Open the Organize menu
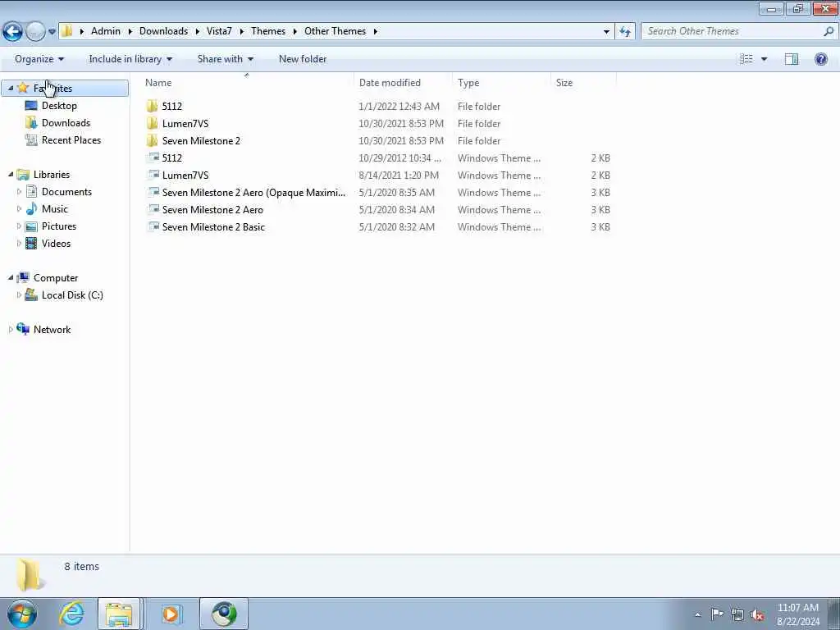840x630 pixels. [39, 59]
